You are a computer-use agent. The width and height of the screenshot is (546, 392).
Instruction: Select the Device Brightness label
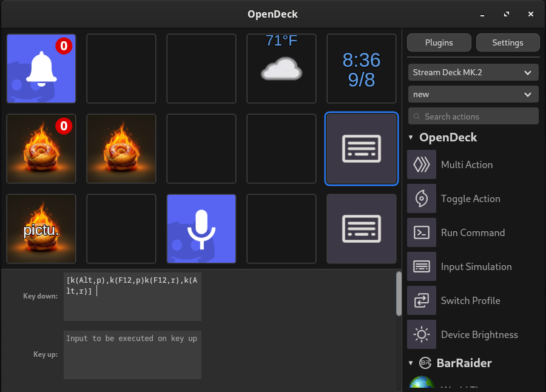tap(479, 334)
